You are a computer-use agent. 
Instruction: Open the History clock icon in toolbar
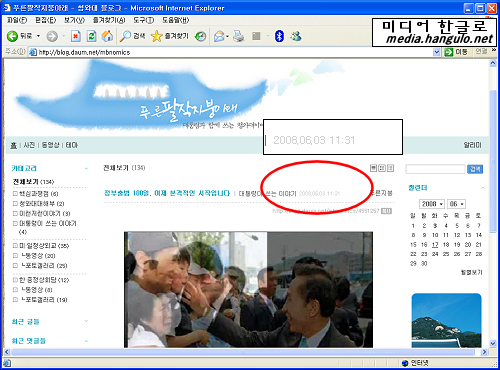200,36
